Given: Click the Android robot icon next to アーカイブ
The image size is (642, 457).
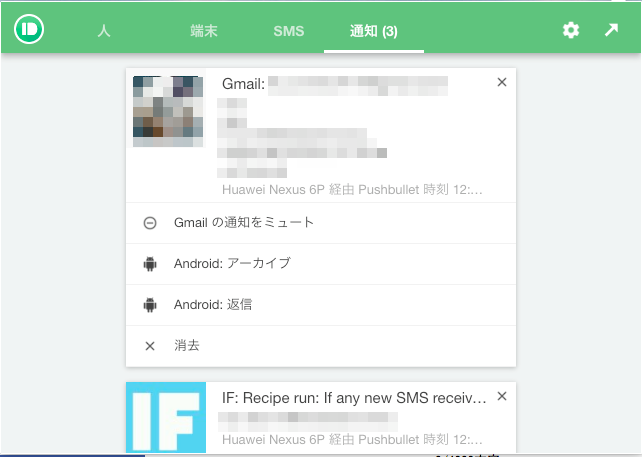Looking at the screenshot, I should [x=150, y=264].
